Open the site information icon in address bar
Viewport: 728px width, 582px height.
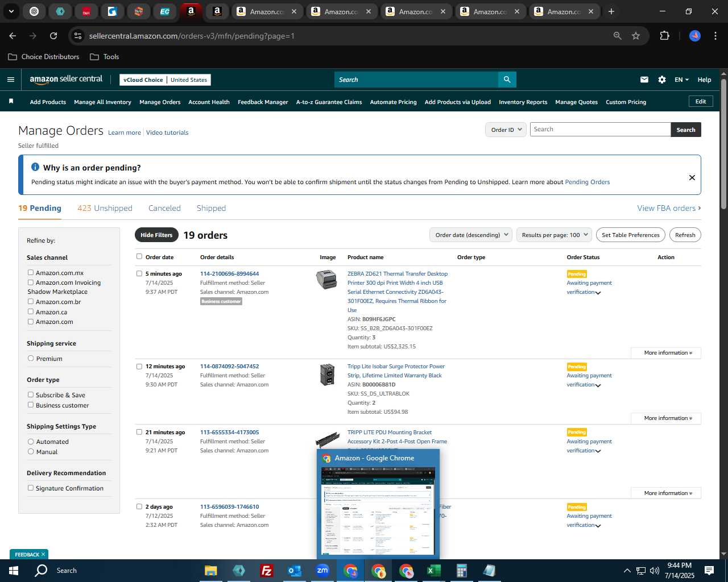[78, 36]
